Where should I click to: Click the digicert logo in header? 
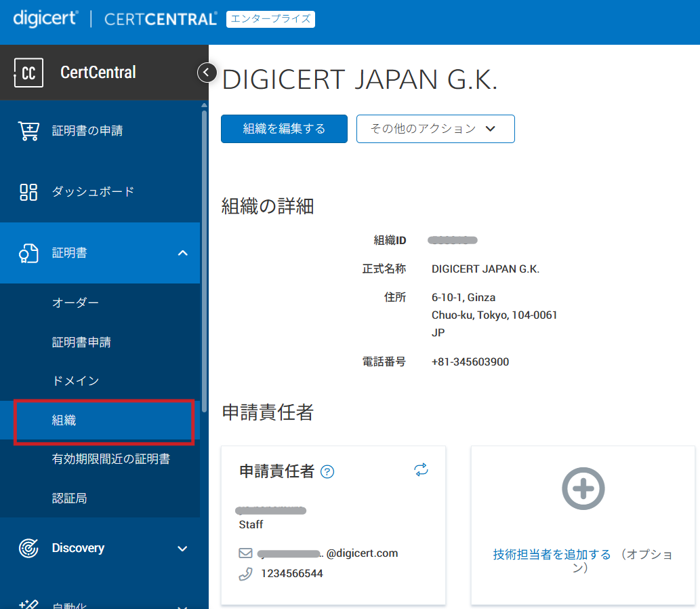pyautogui.click(x=46, y=19)
